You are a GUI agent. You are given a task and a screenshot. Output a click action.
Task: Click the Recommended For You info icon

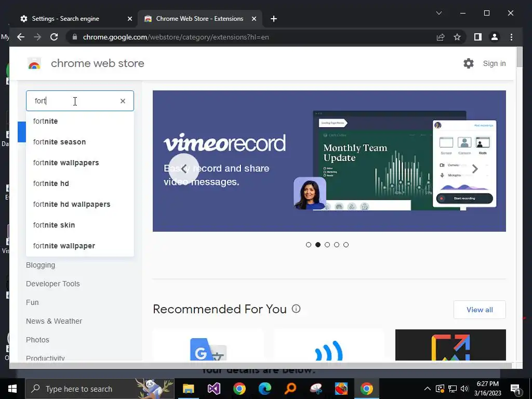coord(296,309)
